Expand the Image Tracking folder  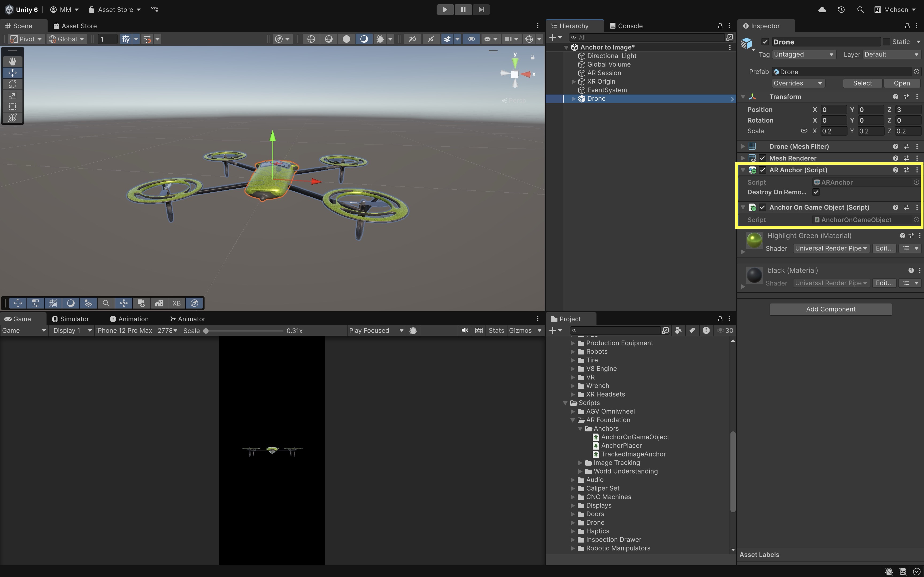pos(580,463)
